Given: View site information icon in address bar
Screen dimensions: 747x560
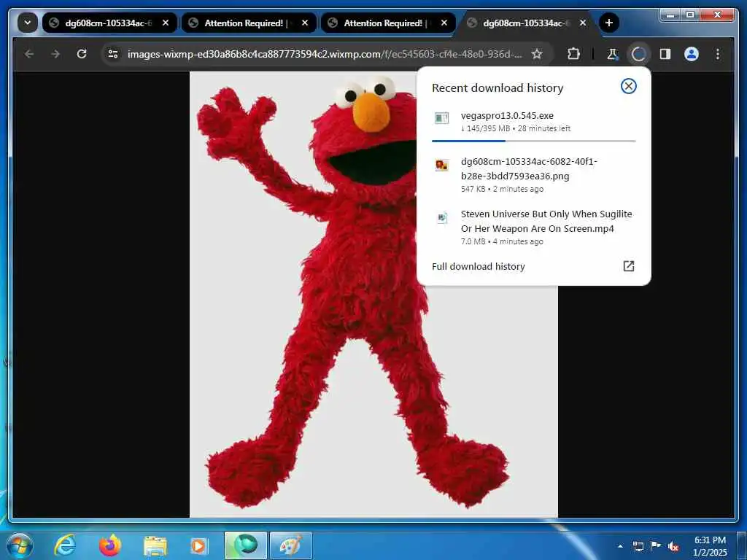Looking at the screenshot, I should click(x=113, y=54).
